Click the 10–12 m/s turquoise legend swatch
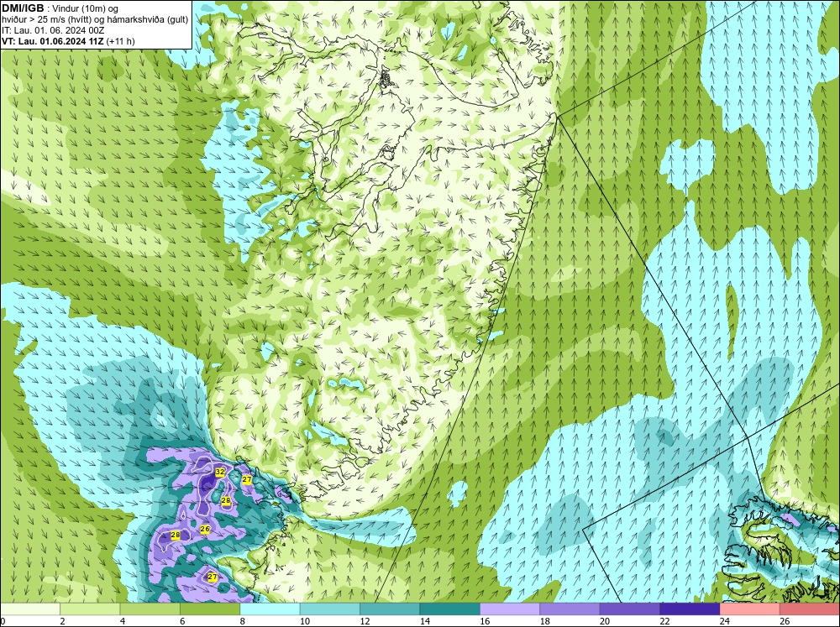Screen dimensions: 840x627 [x=330, y=609]
